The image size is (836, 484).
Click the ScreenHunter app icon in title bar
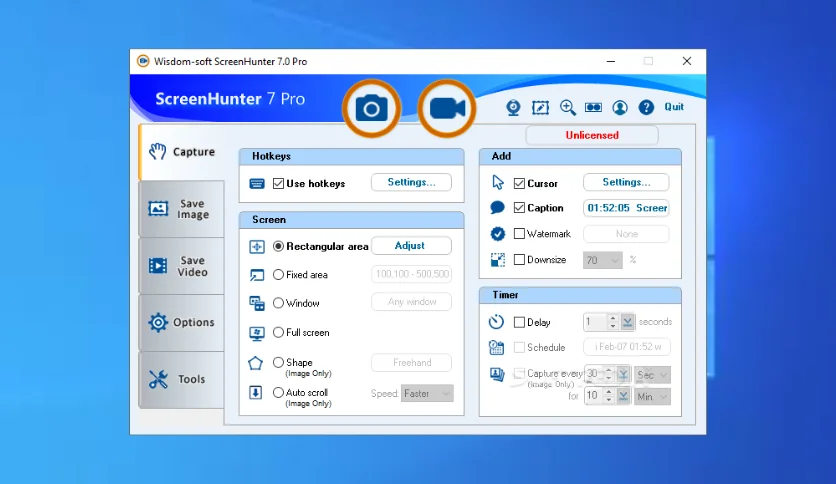click(143, 61)
